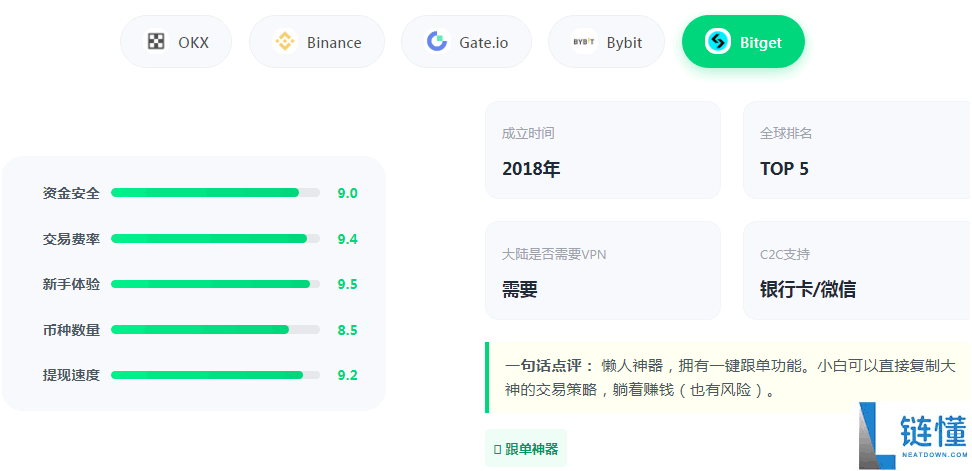This screenshot has width=972, height=471.
Task: Click the 9.5 score value
Action: click(x=348, y=284)
